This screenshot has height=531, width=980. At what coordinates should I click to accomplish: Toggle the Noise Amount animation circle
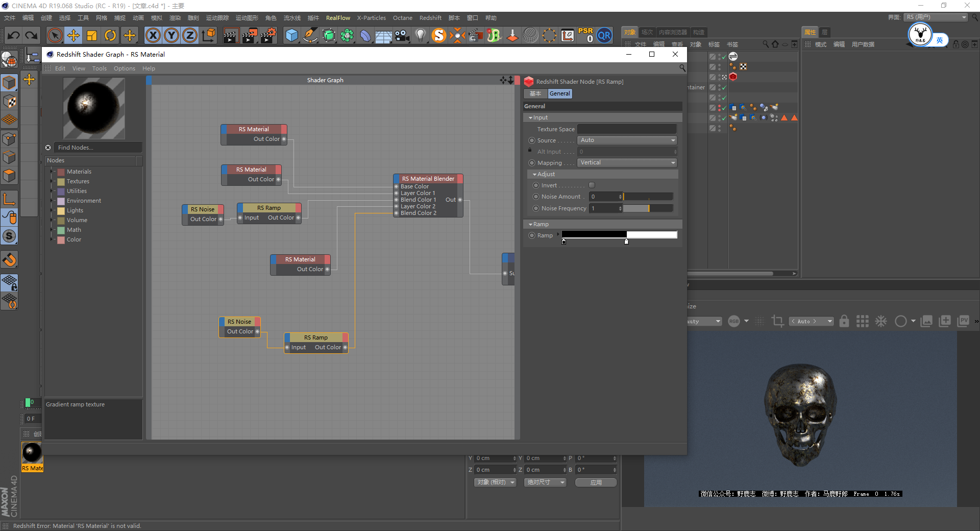point(536,197)
